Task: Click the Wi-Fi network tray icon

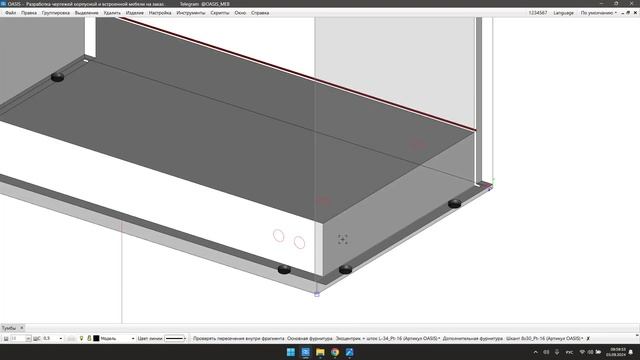Action: click(x=582, y=352)
